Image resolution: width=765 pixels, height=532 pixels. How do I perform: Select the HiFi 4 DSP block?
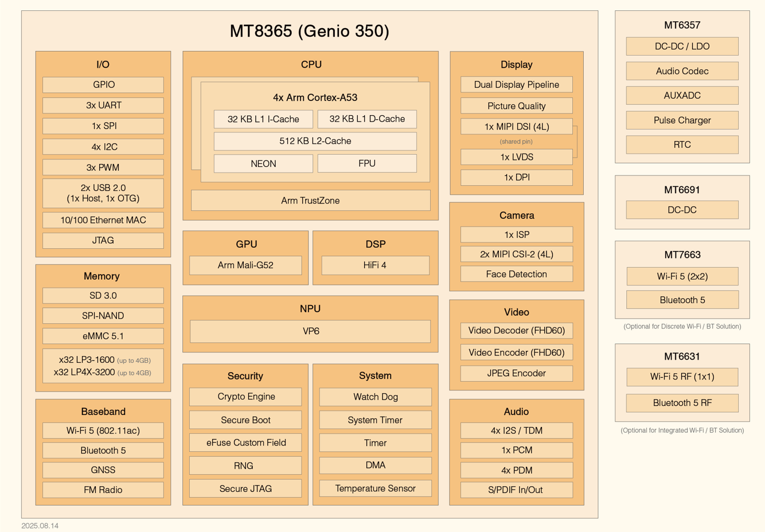(375, 265)
